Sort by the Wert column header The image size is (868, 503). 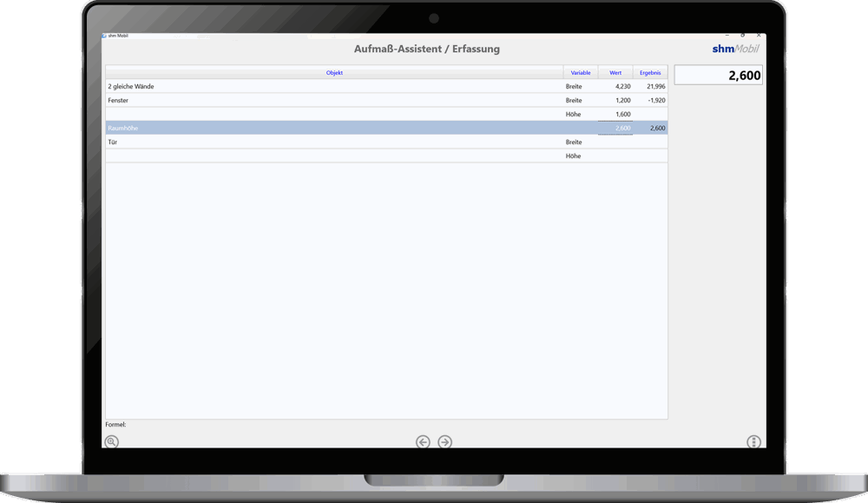(615, 73)
